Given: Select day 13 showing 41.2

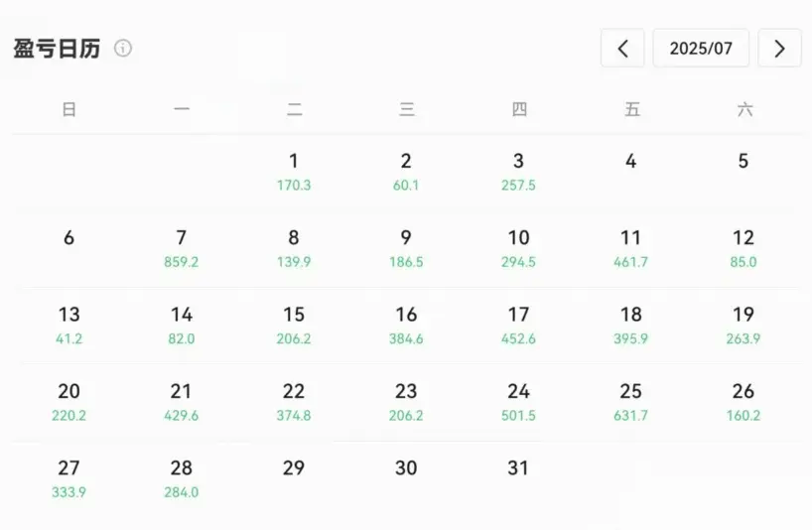Looking at the screenshot, I should pyautogui.click(x=68, y=325).
